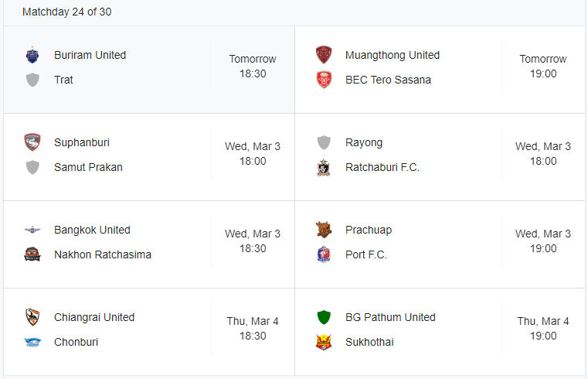
Task: Click the Port F.C. shield logo
Action: click(x=324, y=254)
